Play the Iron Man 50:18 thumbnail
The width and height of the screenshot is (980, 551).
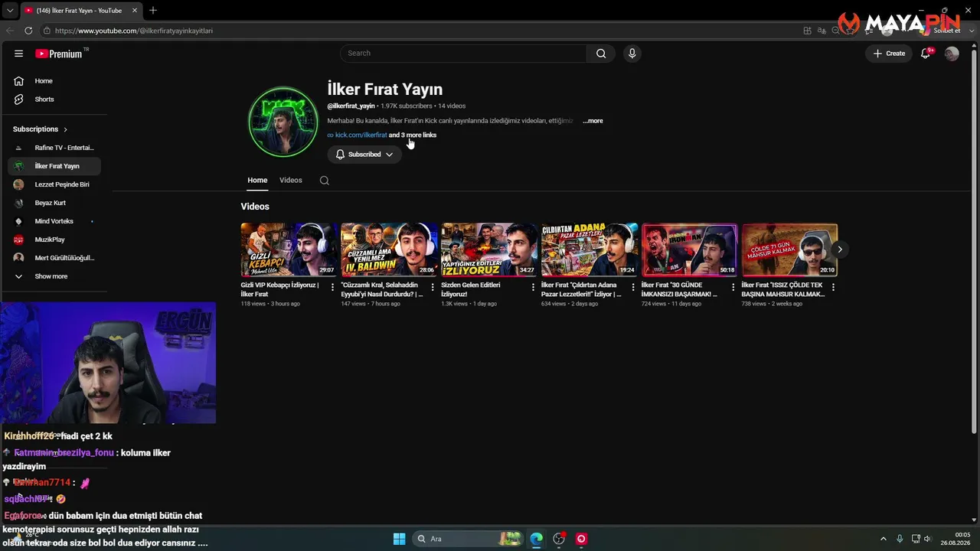[690, 249]
